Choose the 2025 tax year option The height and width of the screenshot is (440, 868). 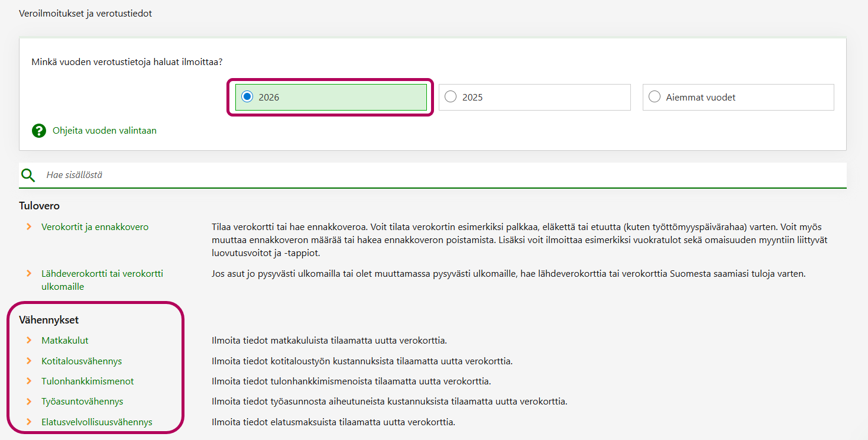point(451,97)
